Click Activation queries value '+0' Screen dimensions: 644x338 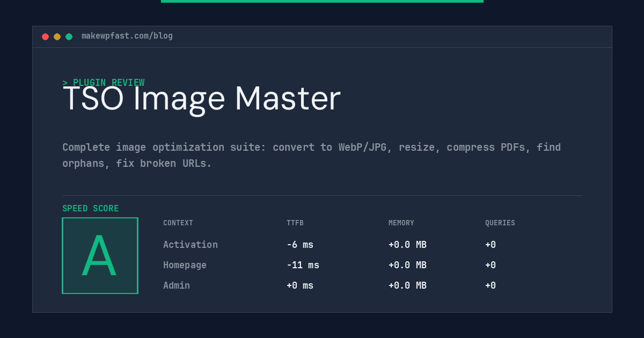[x=491, y=245]
